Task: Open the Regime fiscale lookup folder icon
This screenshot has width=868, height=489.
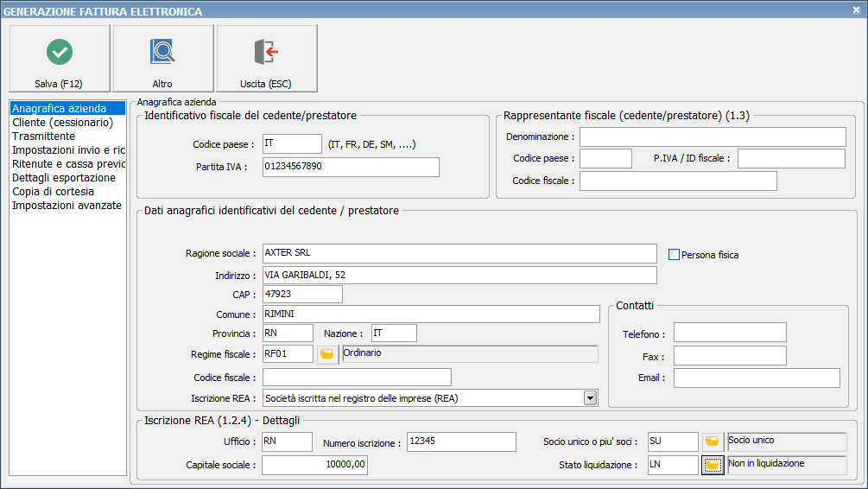Action: point(327,354)
